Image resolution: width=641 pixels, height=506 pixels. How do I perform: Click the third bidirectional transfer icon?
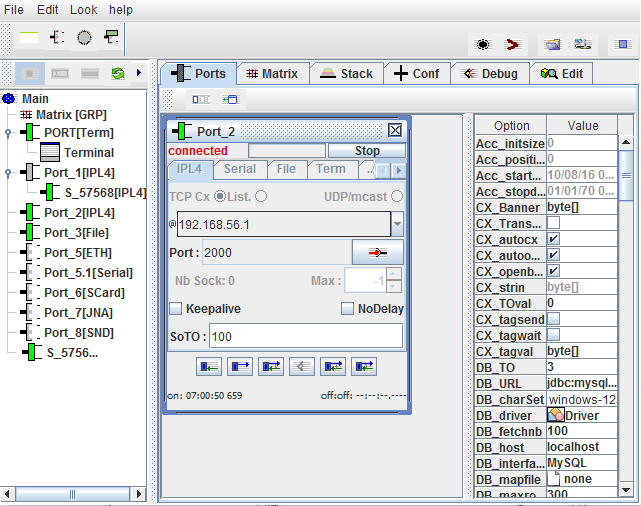pos(271,367)
